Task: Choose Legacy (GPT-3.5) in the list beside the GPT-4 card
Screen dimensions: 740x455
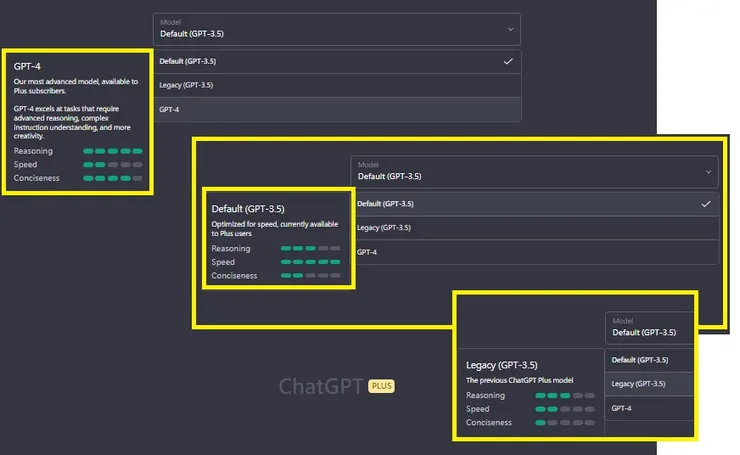Action: tap(337, 85)
